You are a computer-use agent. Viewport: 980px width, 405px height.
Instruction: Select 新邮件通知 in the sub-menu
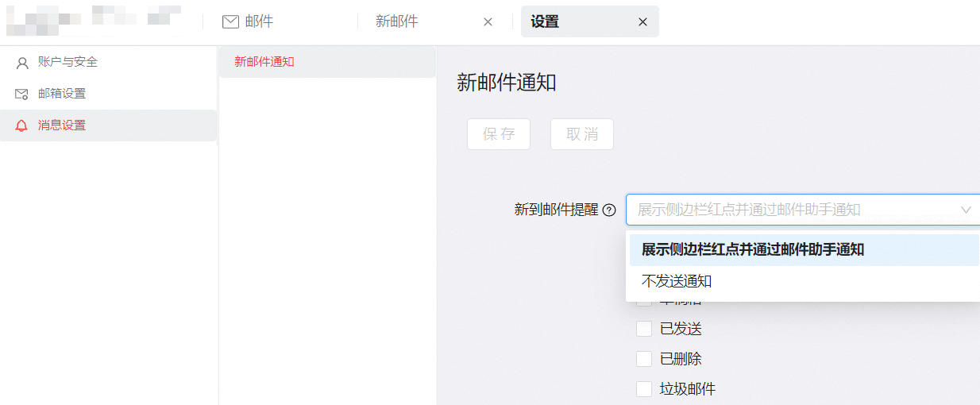click(x=327, y=62)
